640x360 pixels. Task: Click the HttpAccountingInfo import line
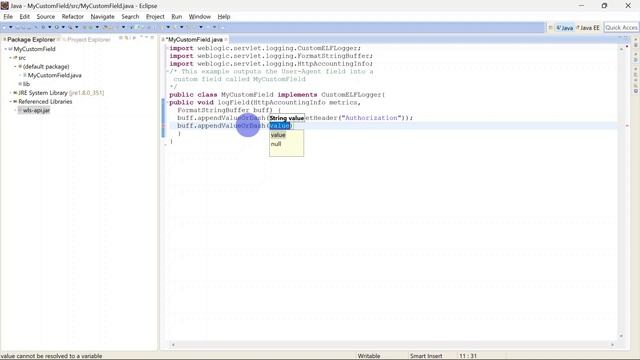pyautogui.click(x=271, y=64)
